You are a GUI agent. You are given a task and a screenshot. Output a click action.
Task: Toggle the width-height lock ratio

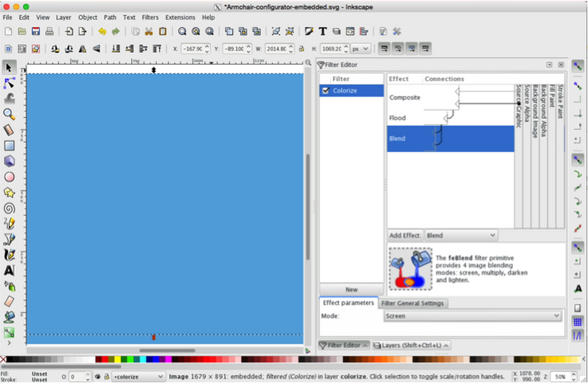pyautogui.click(x=302, y=49)
